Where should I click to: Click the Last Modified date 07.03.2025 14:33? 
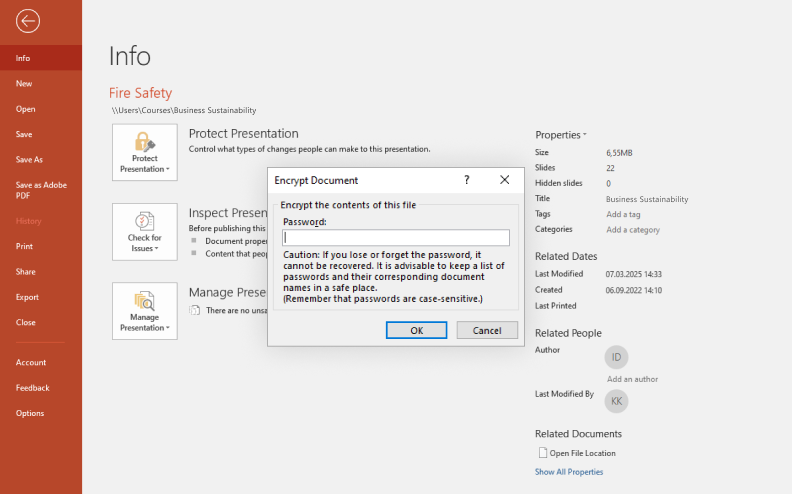pyautogui.click(x=633, y=274)
